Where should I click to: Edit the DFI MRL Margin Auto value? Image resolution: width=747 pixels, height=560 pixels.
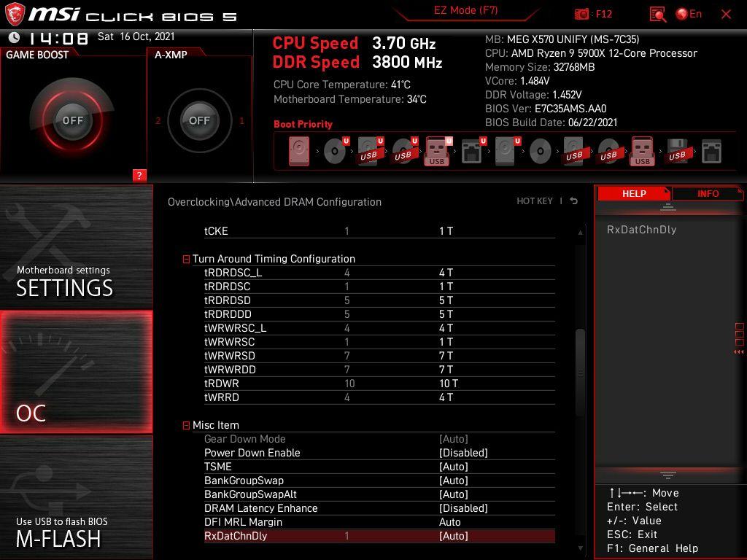449,522
